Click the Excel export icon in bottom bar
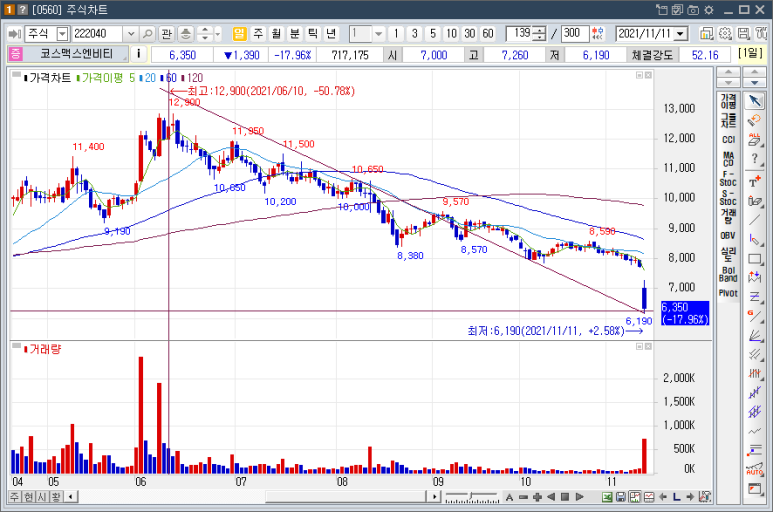 click(x=607, y=497)
